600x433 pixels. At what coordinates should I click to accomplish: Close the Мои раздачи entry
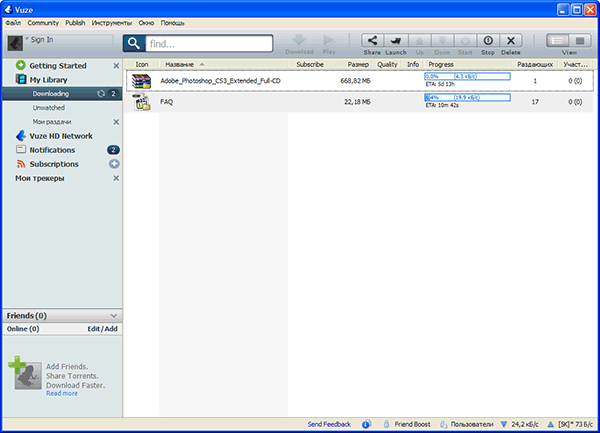pos(116,122)
